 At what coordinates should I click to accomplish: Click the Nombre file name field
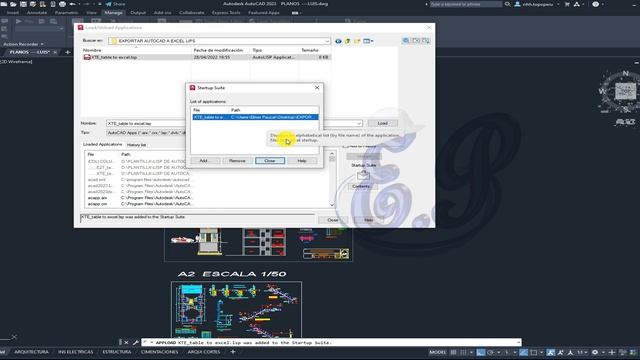pos(145,123)
